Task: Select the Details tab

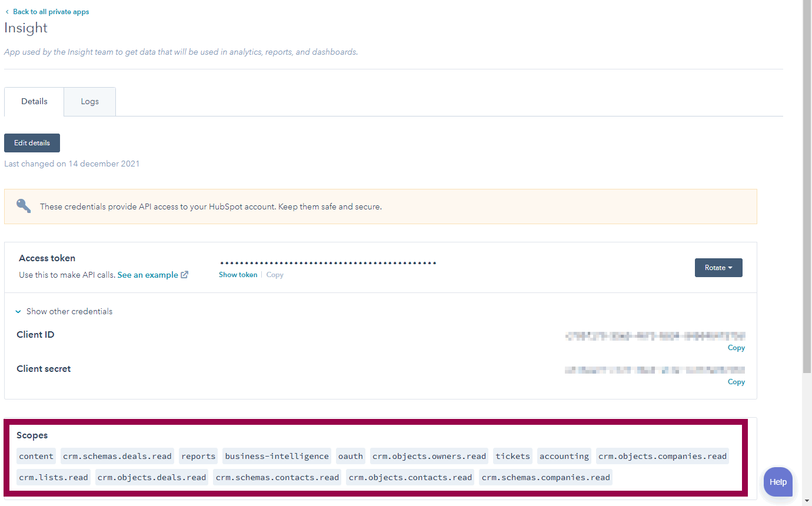Action: (34, 101)
